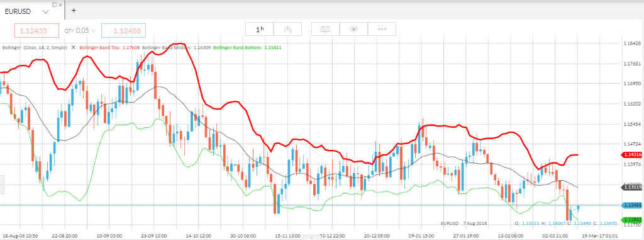Open the candlestick chart type selector
The image size is (644, 240).
(x=288, y=29)
